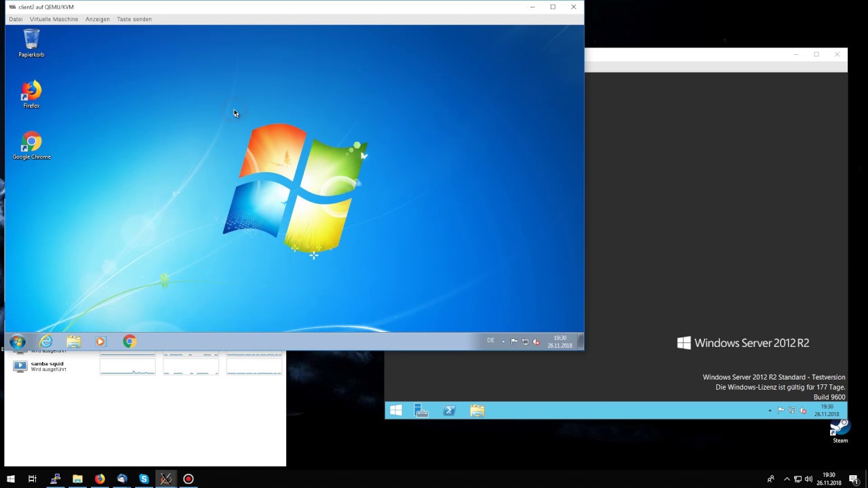Open Windows Media Player in Windows 7 taskbar
Viewport: 868px width, 488px height.
click(x=101, y=342)
